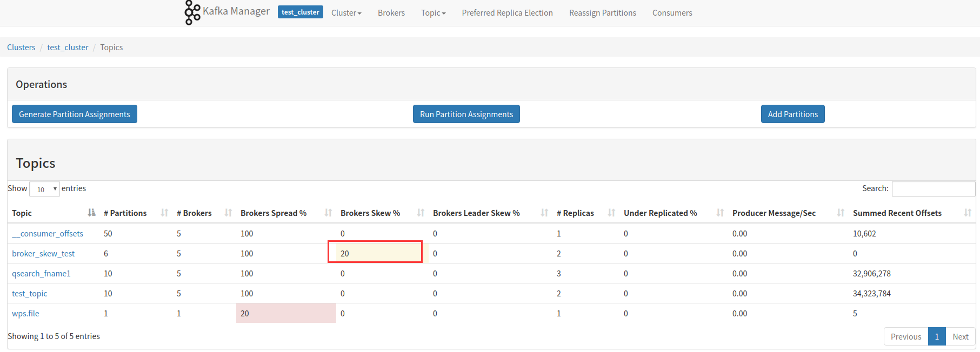Open test_cluster breadcrumb link
Screen dimensions: 980x352
tap(68, 47)
